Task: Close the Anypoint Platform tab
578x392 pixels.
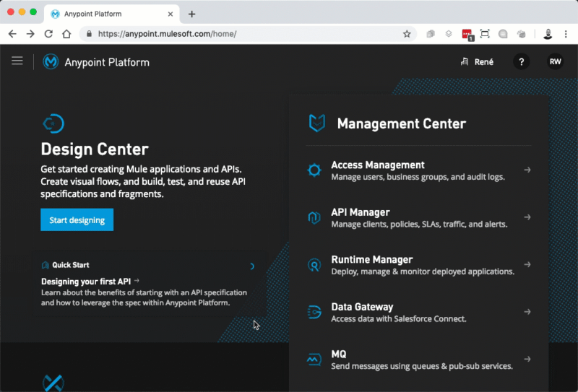Action: (171, 14)
